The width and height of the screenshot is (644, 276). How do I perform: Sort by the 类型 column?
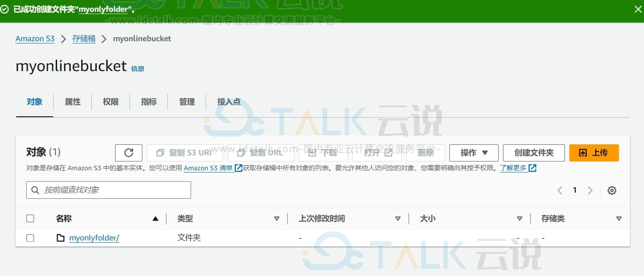[277, 219]
